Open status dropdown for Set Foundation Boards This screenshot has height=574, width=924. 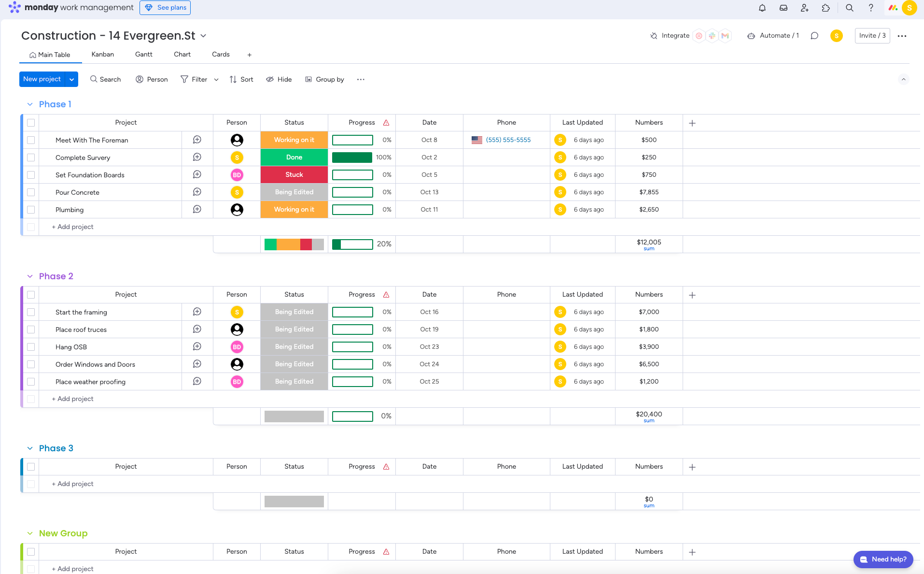(294, 175)
